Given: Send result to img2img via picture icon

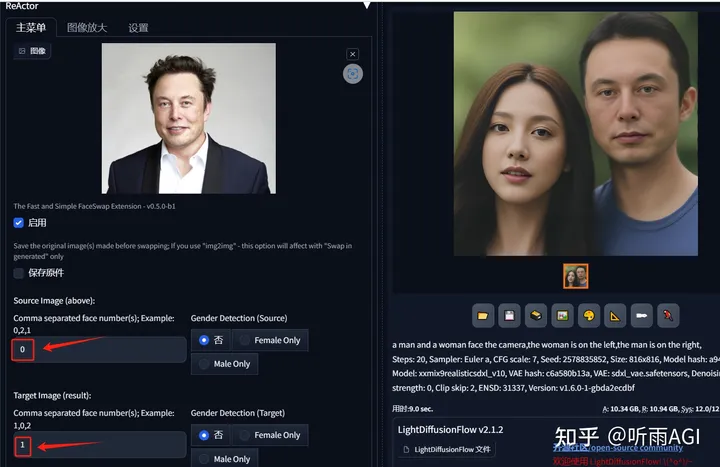Looking at the screenshot, I should click(x=562, y=316).
